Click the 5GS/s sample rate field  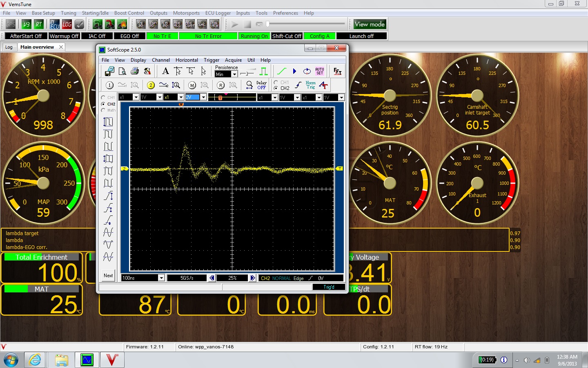point(187,278)
